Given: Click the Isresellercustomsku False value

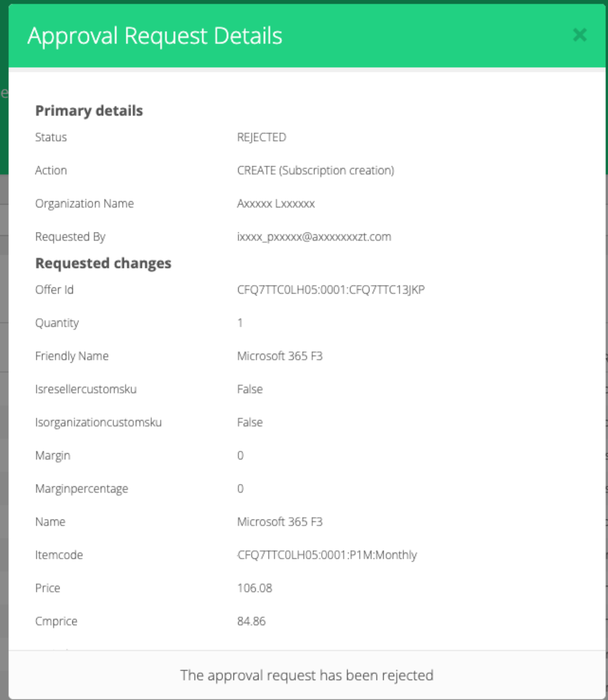Looking at the screenshot, I should (250, 389).
